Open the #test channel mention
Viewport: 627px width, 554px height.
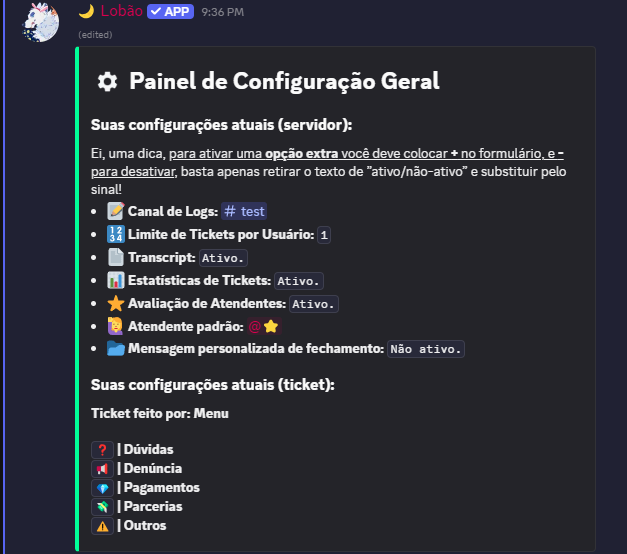coord(244,211)
